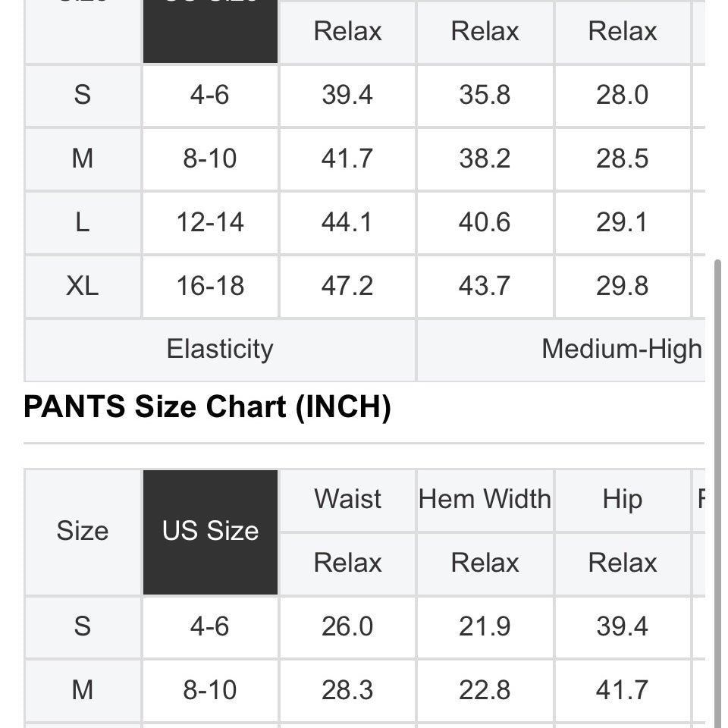Click the "Medium-High" elasticity value

[622, 350]
